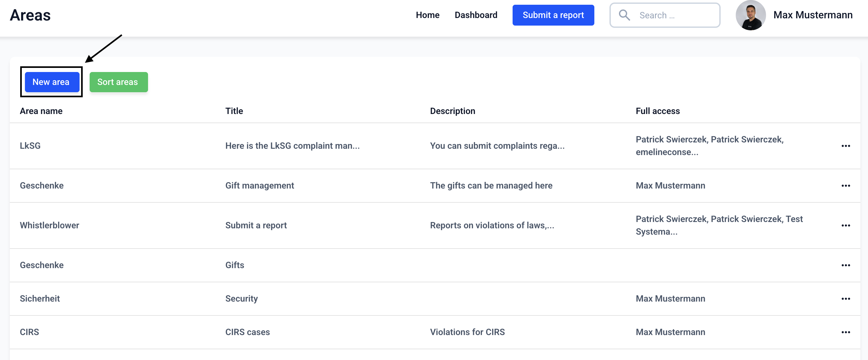Open the three-dot menu for LkSG row
The image size is (868, 360).
(845, 146)
